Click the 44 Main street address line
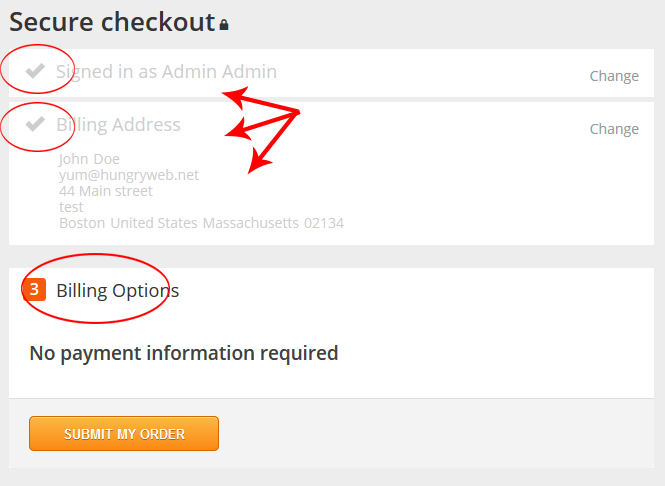 pyautogui.click(x=106, y=191)
